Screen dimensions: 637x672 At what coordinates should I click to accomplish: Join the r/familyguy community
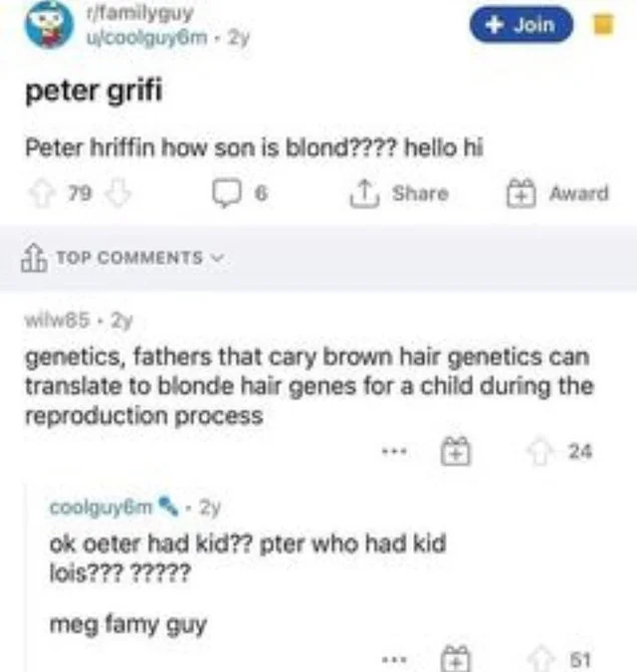pos(522,25)
